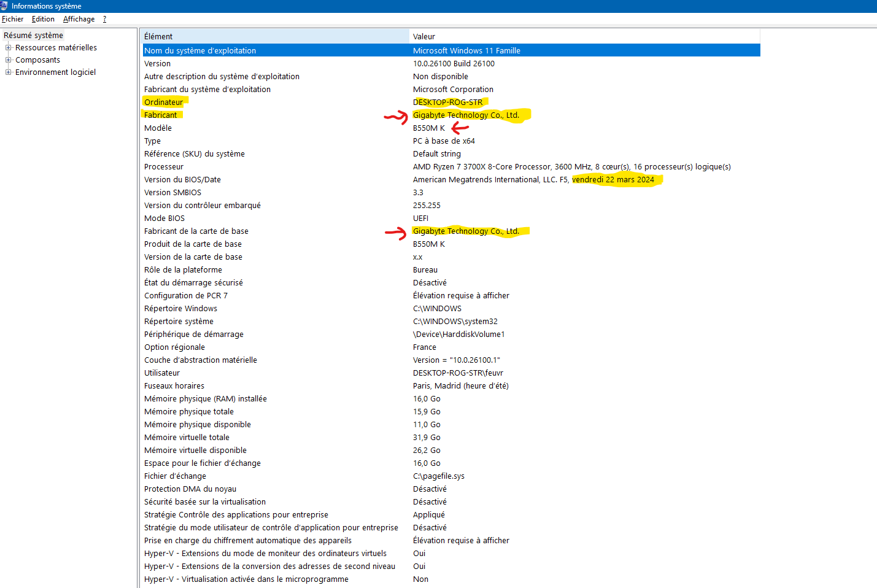
Task: Click the American Megatrends BIOS value
Action: (x=533, y=180)
